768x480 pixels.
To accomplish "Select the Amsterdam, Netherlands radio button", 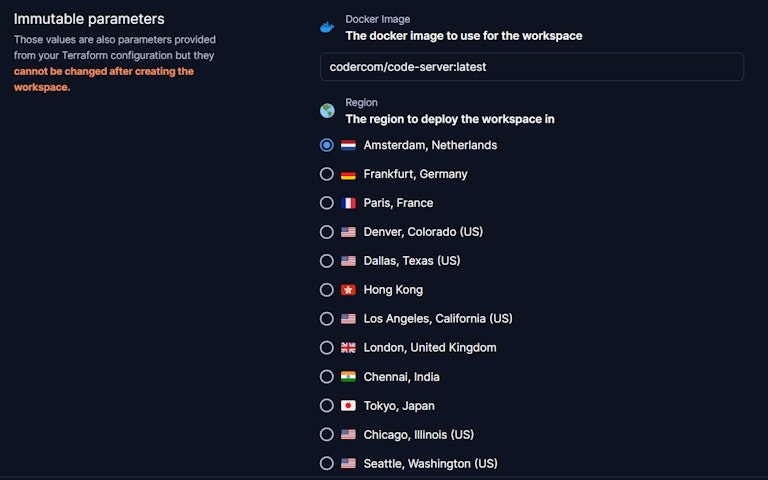I will 327,145.
